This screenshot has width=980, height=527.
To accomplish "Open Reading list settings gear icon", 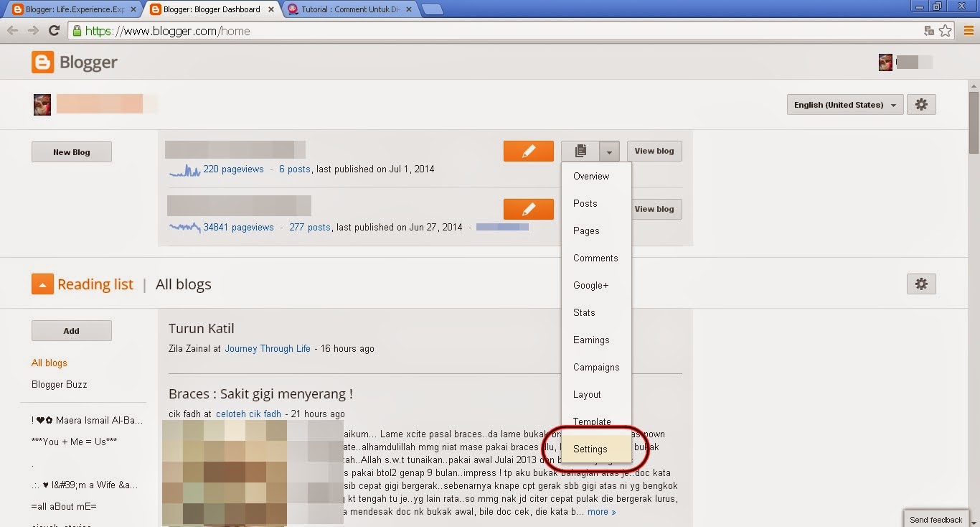I will point(921,284).
